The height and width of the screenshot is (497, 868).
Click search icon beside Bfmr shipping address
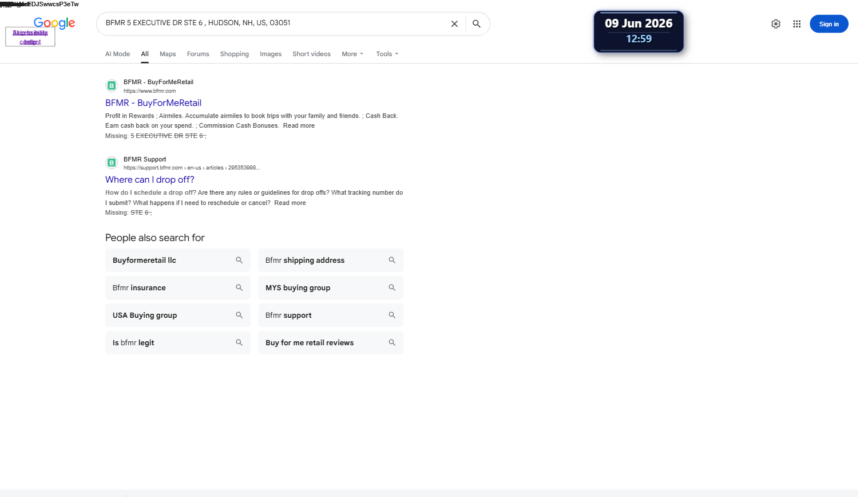tap(392, 260)
